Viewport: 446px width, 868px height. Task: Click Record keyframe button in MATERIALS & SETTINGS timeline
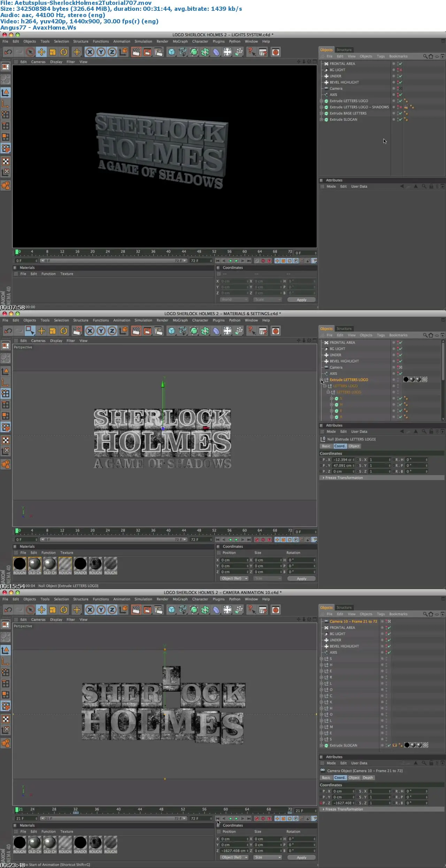[x=257, y=540]
